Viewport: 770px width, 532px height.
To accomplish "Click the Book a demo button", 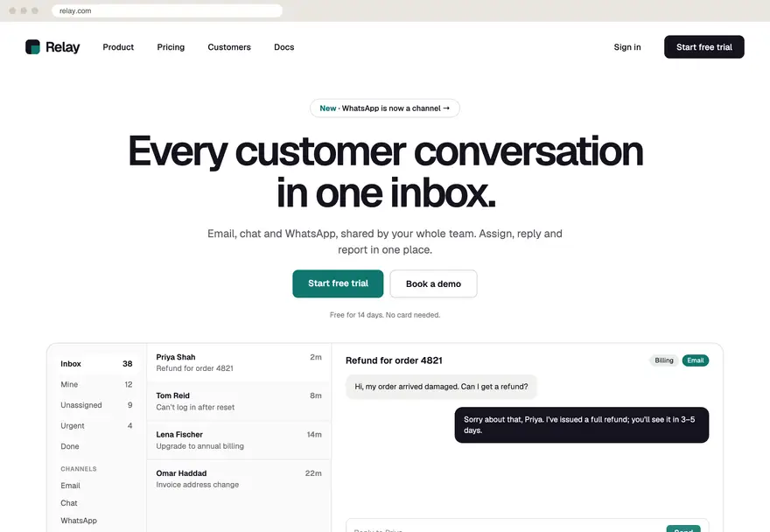I will (433, 283).
